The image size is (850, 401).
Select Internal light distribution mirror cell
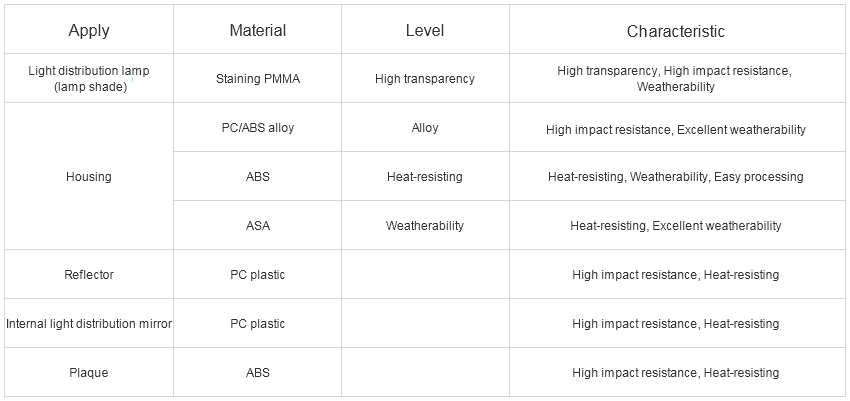(x=89, y=324)
